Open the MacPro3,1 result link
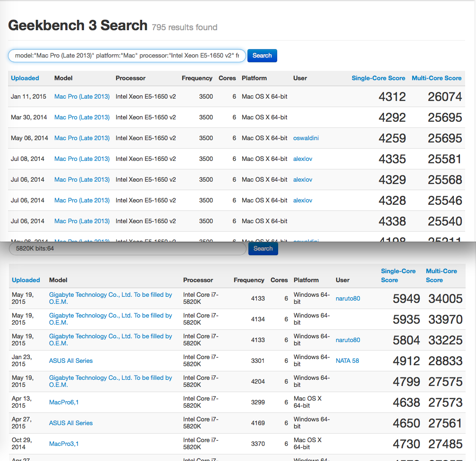The image size is (476, 461). point(64,444)
